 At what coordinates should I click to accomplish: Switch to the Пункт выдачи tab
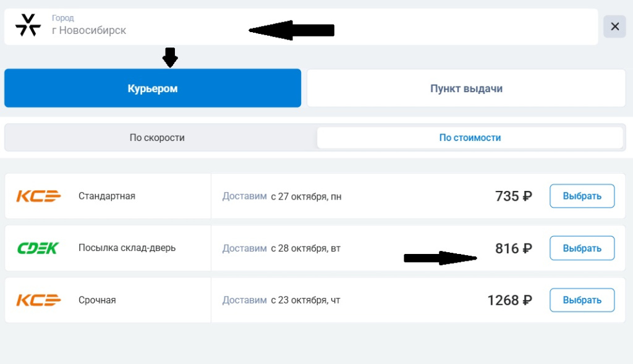pos(466,88)
